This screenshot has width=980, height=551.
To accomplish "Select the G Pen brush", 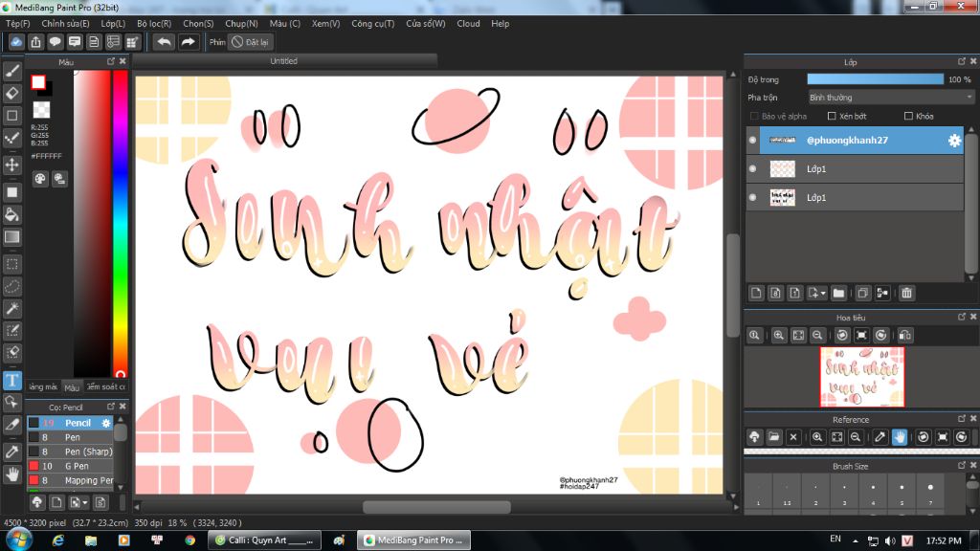I will 70,466.
